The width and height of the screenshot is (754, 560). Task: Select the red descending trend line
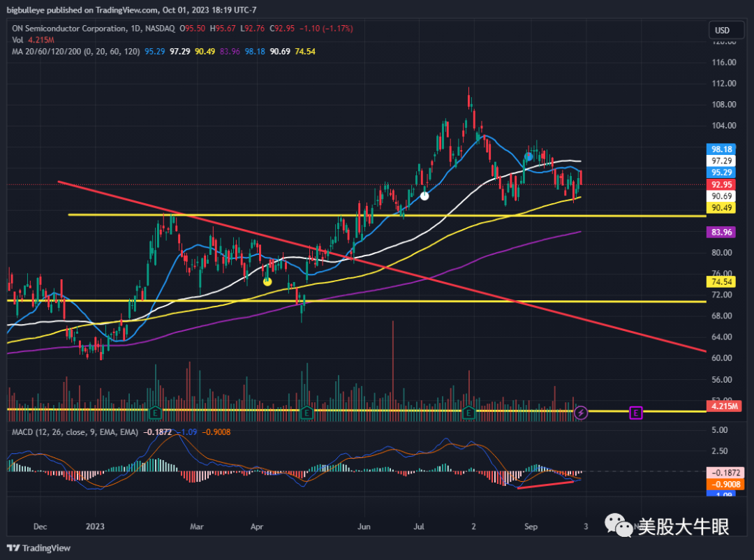tap(383, 267)
